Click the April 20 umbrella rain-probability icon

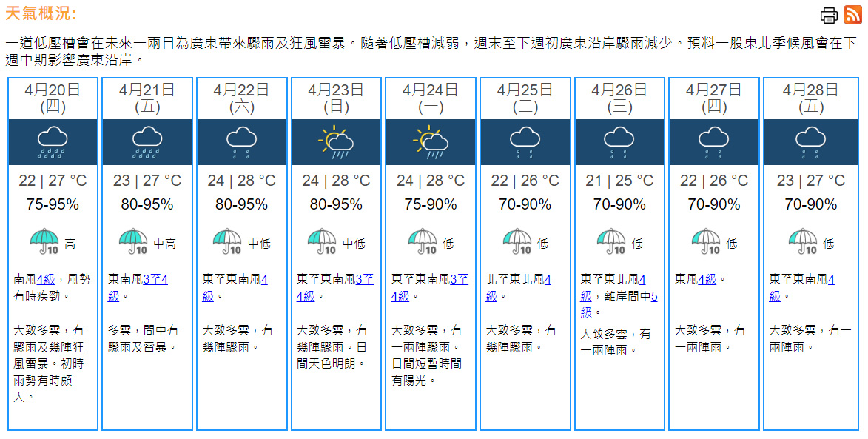click(45, 241)
